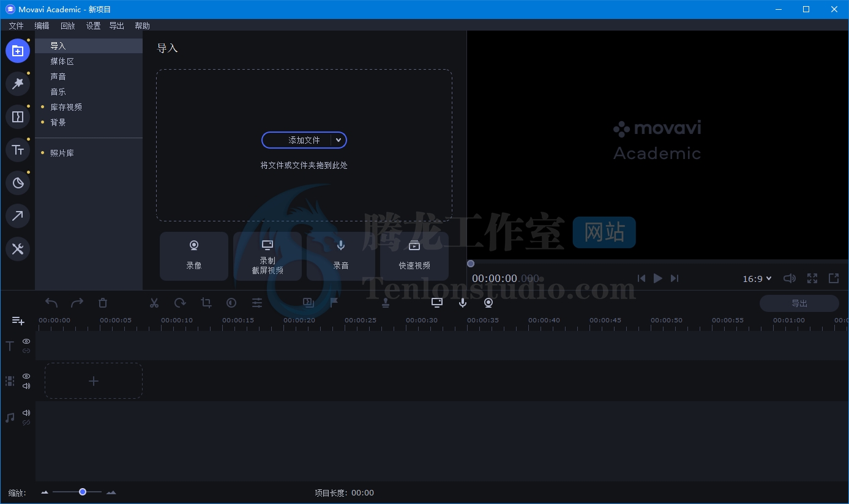849x504 pixels.
Task: Open Clip properties sliders icon
Action: pyautogui.click(x=257, y=303)
